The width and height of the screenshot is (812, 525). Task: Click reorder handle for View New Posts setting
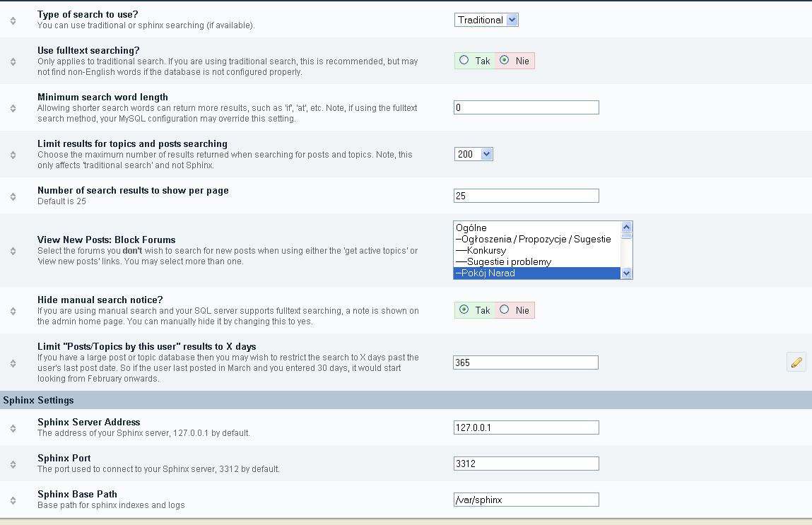click(13, 251)
